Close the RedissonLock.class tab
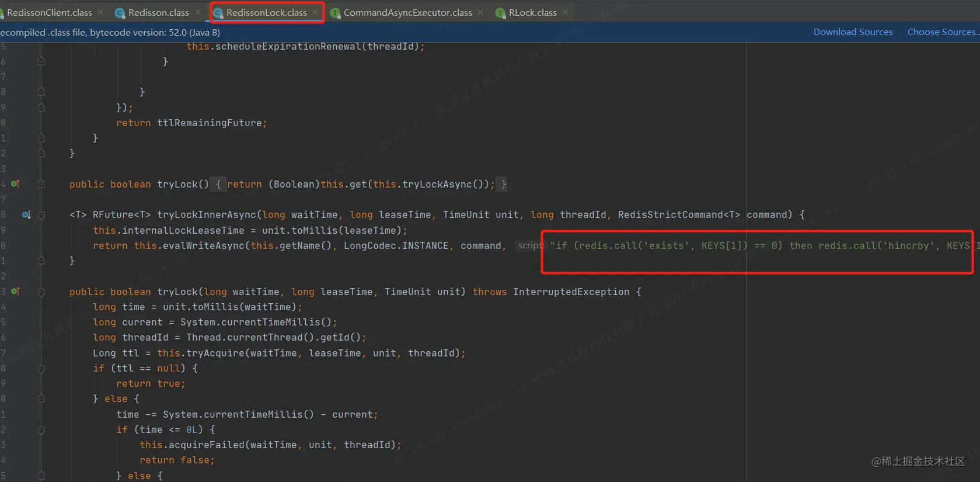Viewport: 980px width, 482px height. [x=315, y=12]
